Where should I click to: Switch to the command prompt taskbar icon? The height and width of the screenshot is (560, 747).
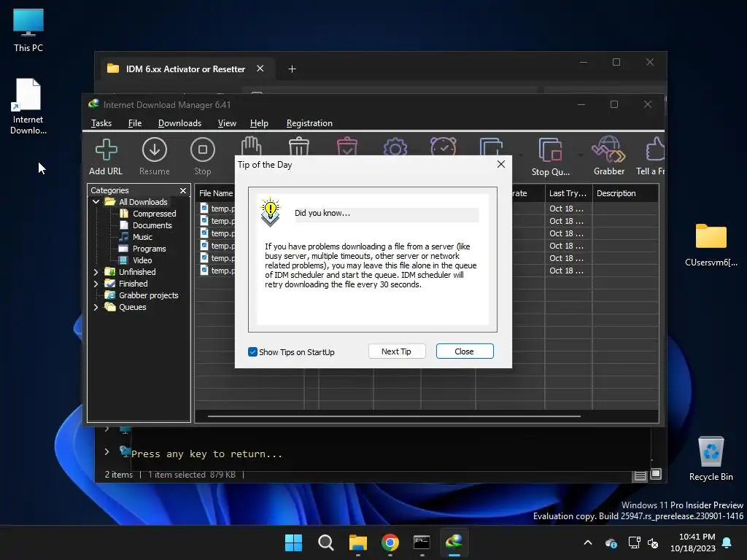422,542
